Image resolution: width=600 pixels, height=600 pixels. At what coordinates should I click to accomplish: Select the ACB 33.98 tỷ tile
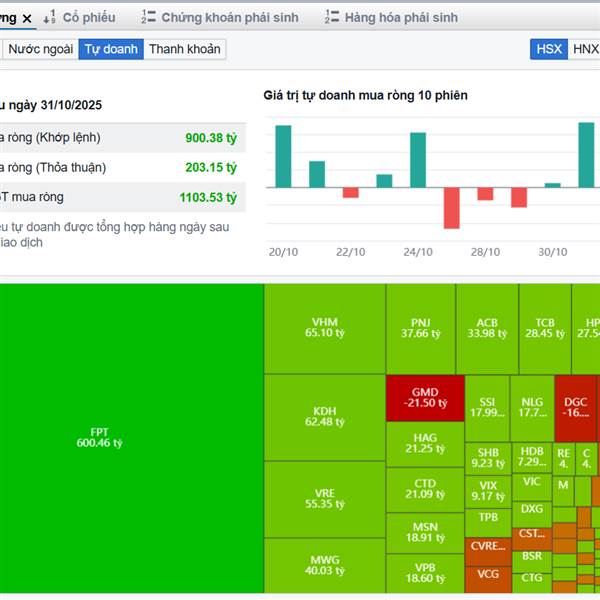487,329
